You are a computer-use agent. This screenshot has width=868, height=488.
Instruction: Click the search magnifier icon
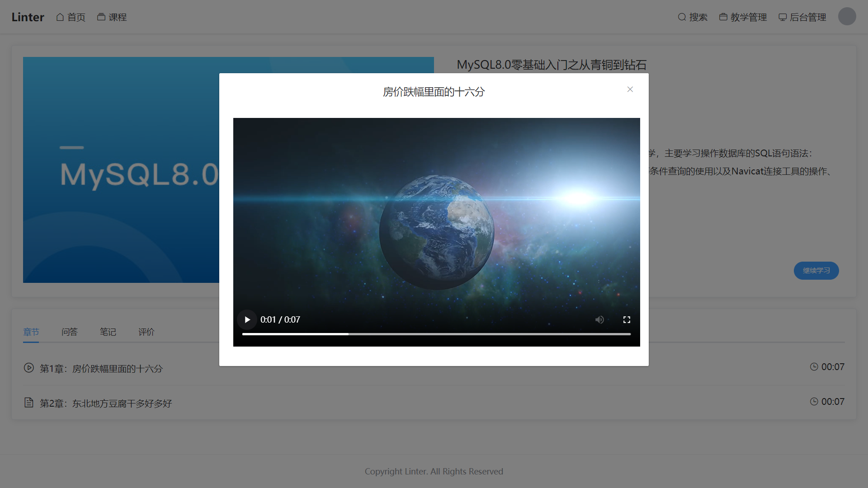682,17
